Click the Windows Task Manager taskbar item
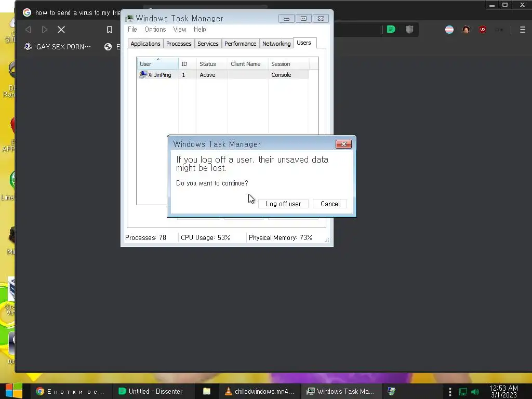 (341, 392)
